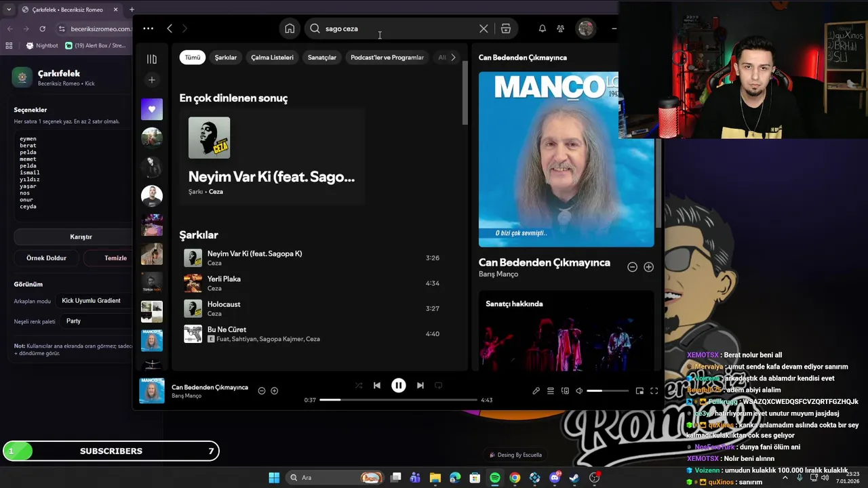
Task: Select the Sanatçılar filter chip
Action: click(322, 58)
